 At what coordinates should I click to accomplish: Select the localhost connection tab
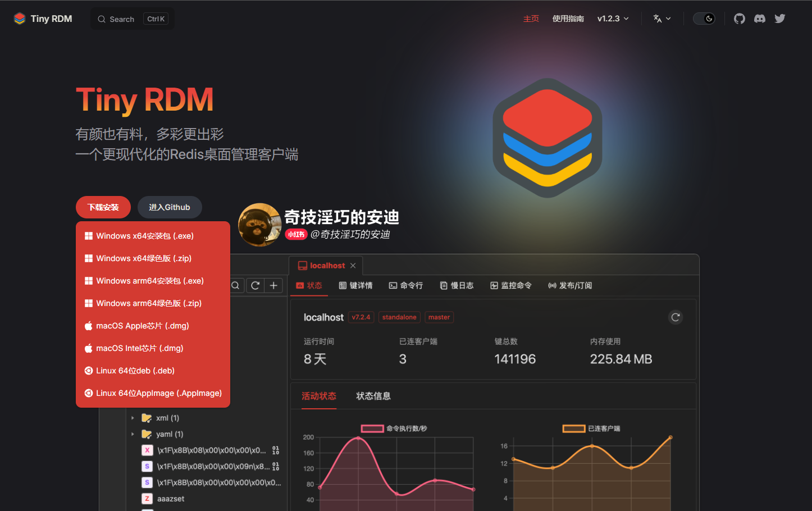326,266
